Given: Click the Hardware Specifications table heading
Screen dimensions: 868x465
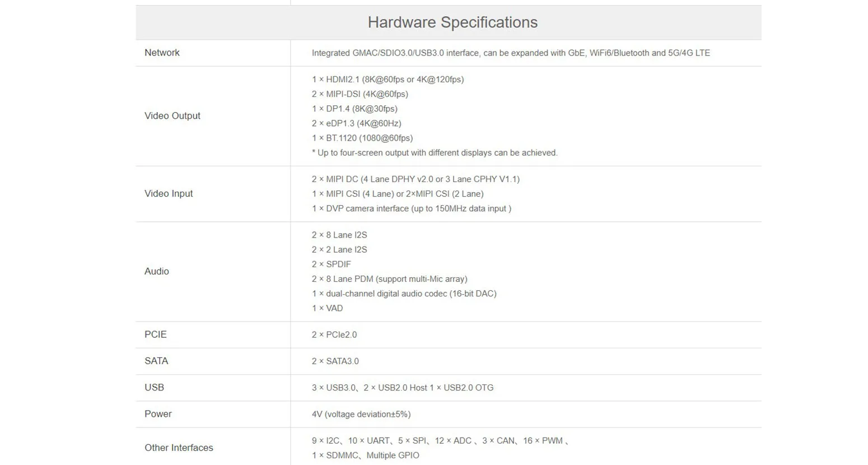Looking at the screenshot, I should point(452,22).
